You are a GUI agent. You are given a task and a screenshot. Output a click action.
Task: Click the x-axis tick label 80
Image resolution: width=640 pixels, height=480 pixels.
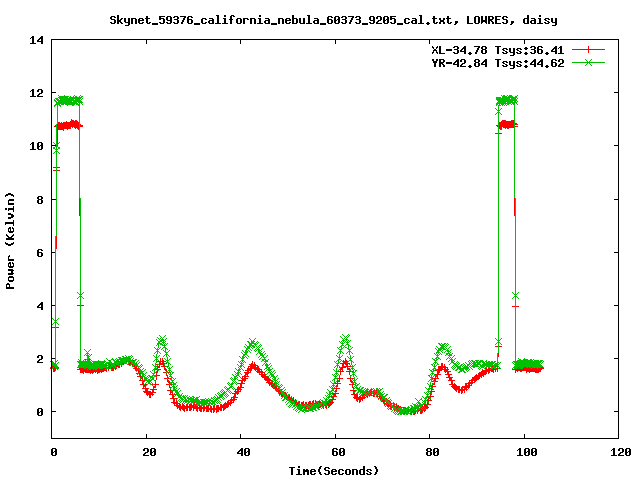(433, 452)
